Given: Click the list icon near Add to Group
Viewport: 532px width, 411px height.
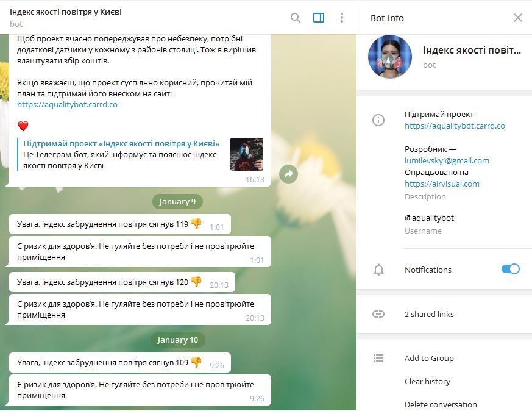Looking at the screenshot, I should [x=378, y=358].
